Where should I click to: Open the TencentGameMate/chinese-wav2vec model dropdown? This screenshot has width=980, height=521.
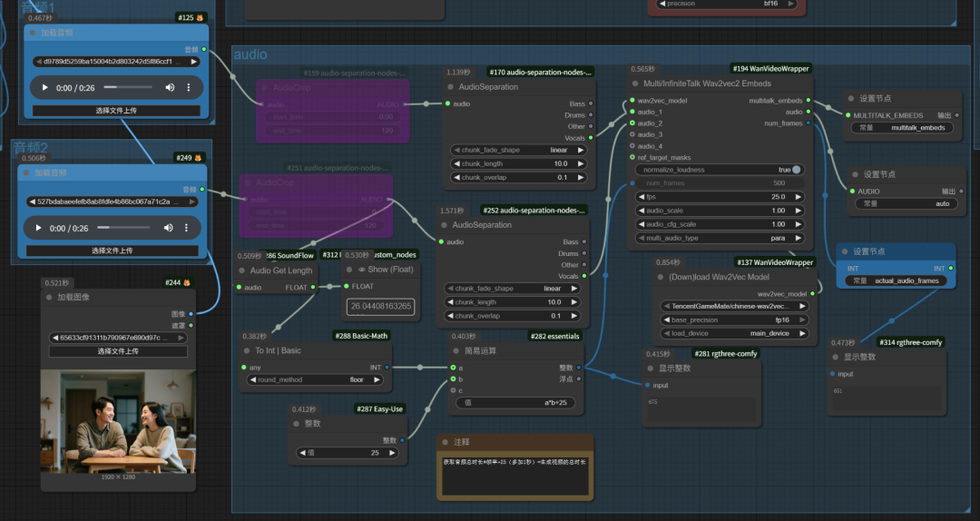coord(734,306)
